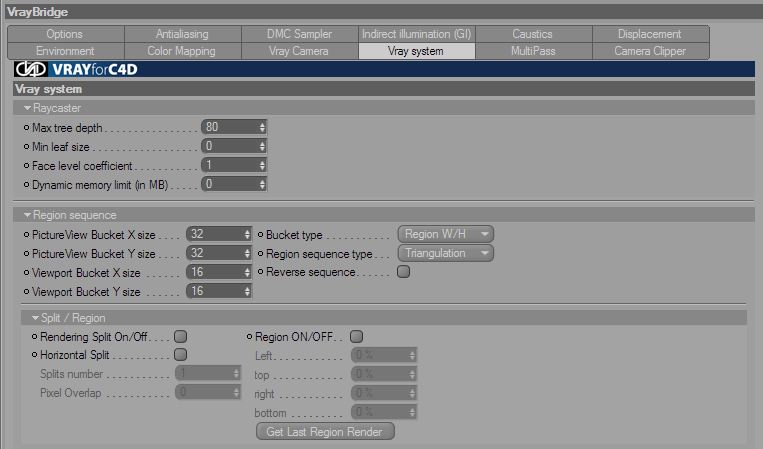Tick the Horizontal Split checkbox

[x=181, y=355]
